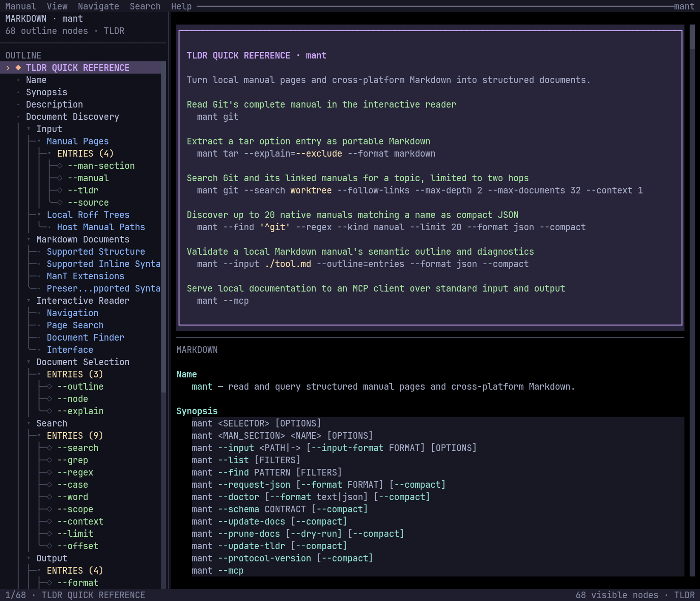Collapse ENTRIES (4) under Output
Screen dimensions: 700x601
point(39,570)
